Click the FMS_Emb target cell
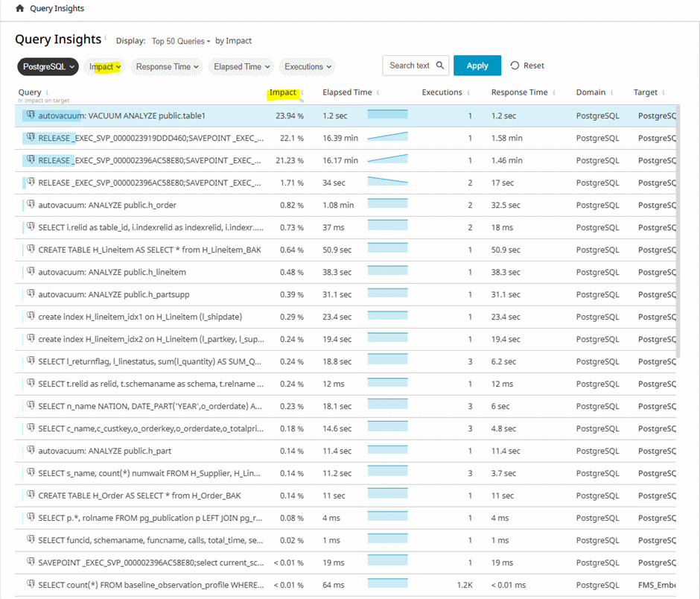Screen dimensions: 700x599 [657, 585]
